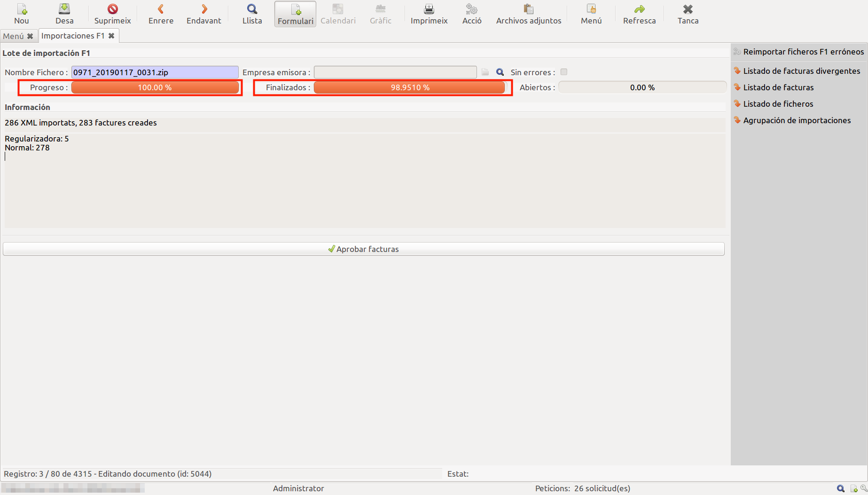
Task: Click arrow icon beside Listado de ficheros
Action: 737,103
